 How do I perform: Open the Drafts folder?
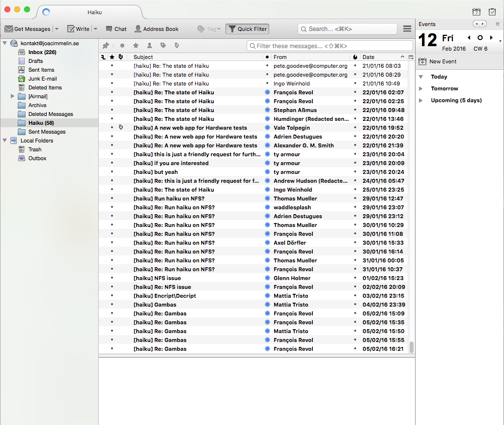(x=35, y=61)
